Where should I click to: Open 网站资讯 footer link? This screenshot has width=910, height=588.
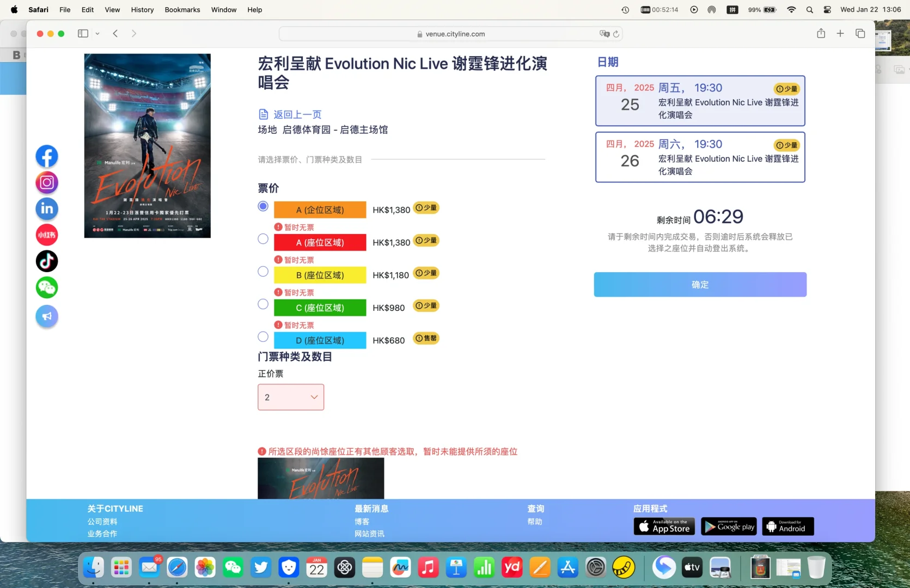click(370, 534)
